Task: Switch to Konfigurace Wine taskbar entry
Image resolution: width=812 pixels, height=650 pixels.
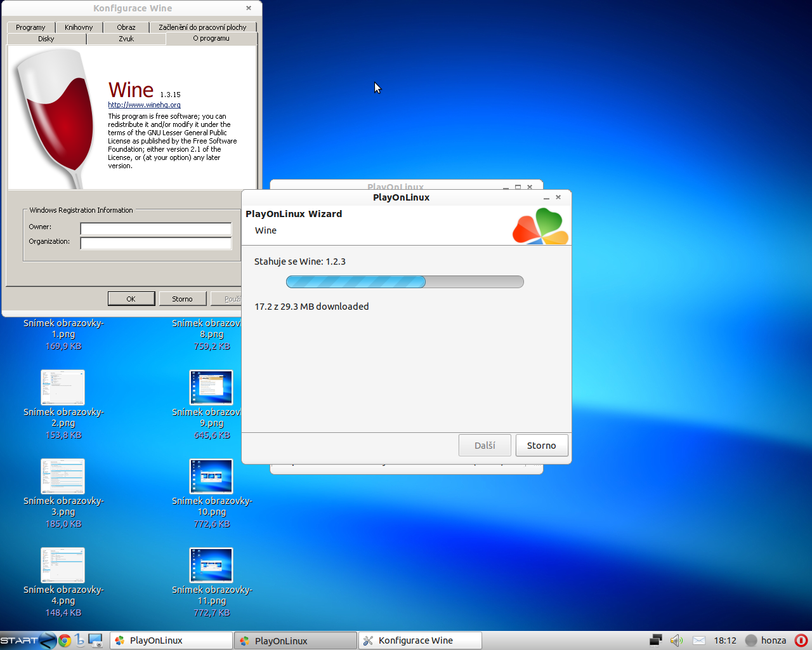Action: [x=420, y=640]
